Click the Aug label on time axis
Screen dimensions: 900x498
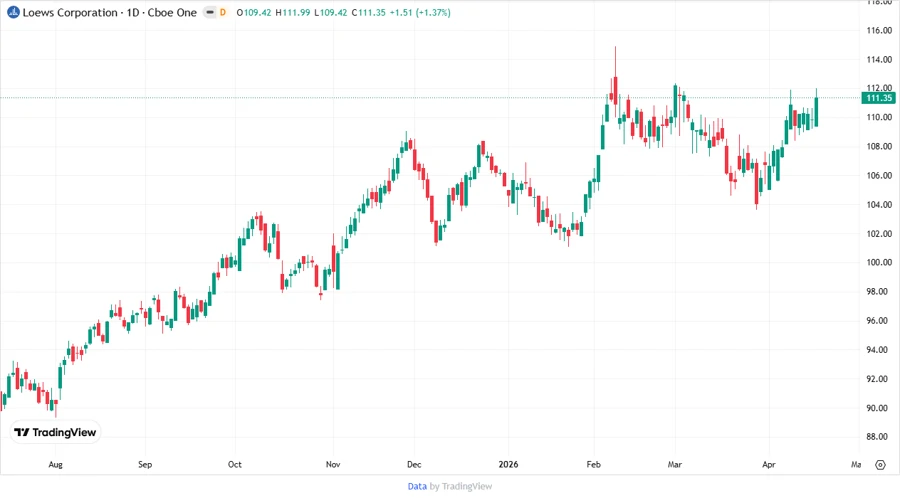(55, 465)
